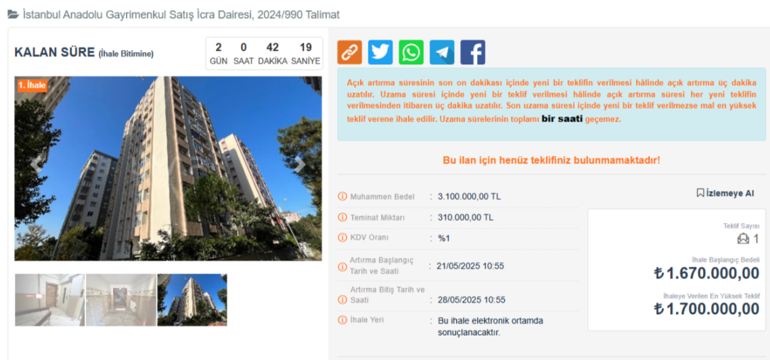This screenshot has height=360, width=770.
Task: Add listing to watchlist via İzlemeye Al
Action: click(725, 193)
